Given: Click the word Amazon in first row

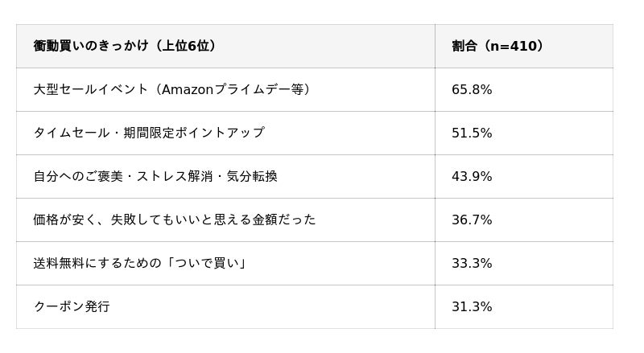Looking at the screenshot, I should [188, 90].
